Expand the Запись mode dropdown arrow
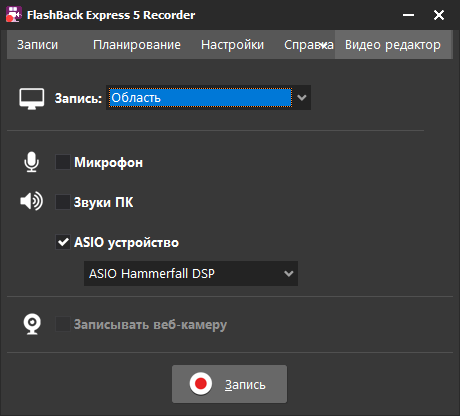Viewport: 460px width, 416px height. [x=302, y=98]
